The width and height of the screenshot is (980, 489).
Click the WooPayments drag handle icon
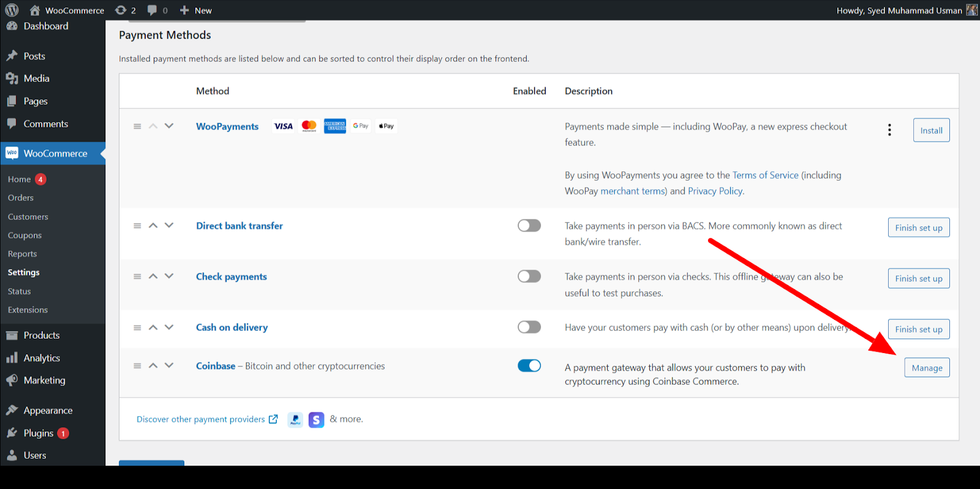click(x=137, y=126)
